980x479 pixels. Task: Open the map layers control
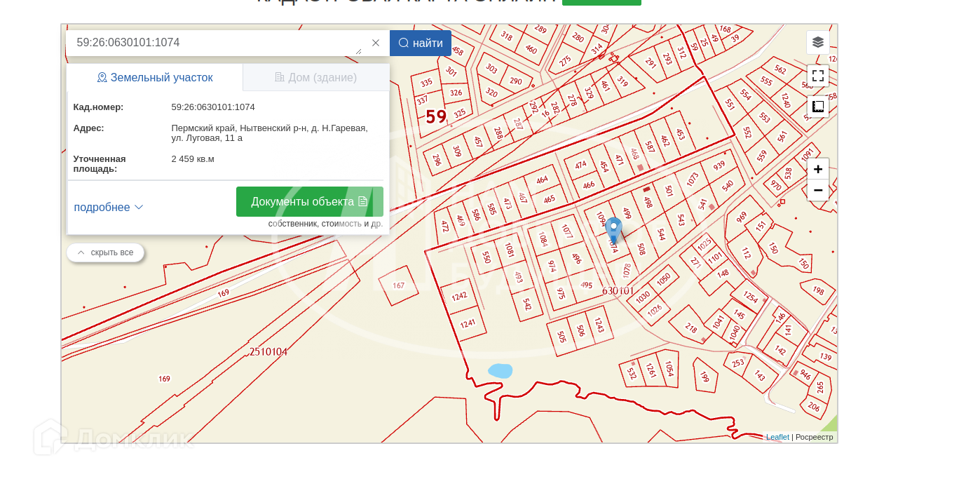click(817, 42)
